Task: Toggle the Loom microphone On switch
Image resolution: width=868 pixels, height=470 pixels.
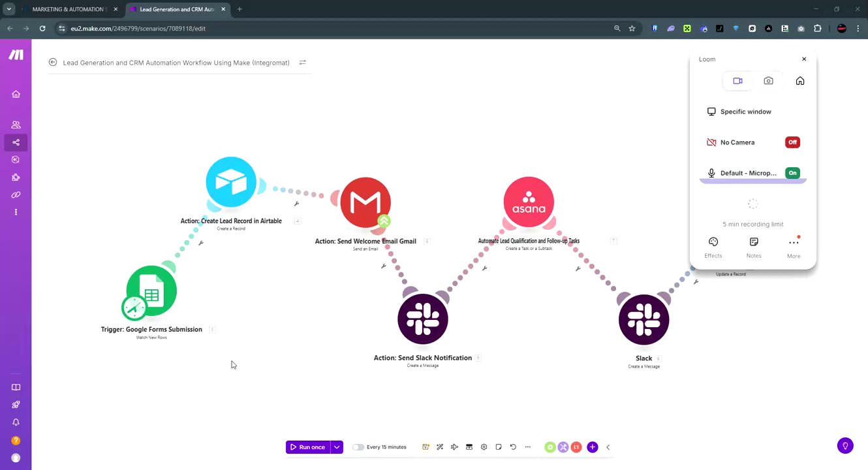Action: coord(792,173)
